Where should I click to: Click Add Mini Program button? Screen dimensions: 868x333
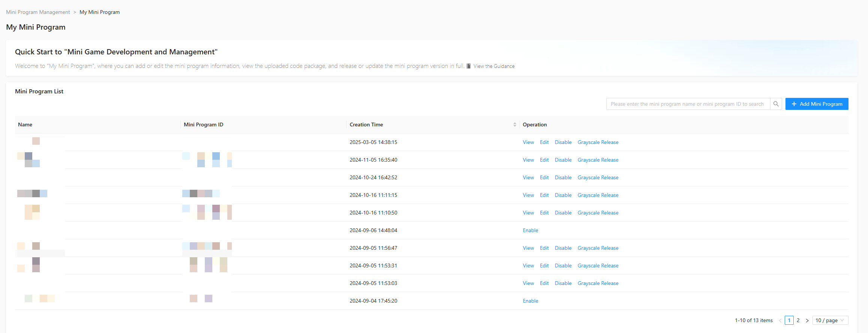(x=817, y=104)
